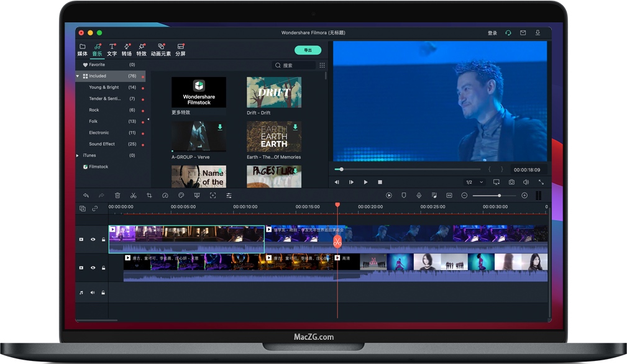Click the speed gauge icon
This screenshot has height=364, width=627.
(x=165, y=196)
